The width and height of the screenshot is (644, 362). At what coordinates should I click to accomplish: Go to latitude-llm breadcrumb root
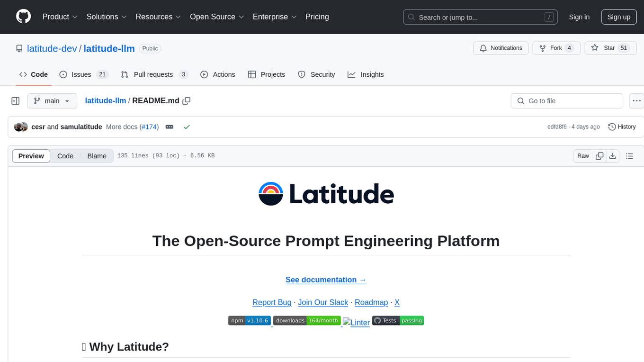click(106, 100)
